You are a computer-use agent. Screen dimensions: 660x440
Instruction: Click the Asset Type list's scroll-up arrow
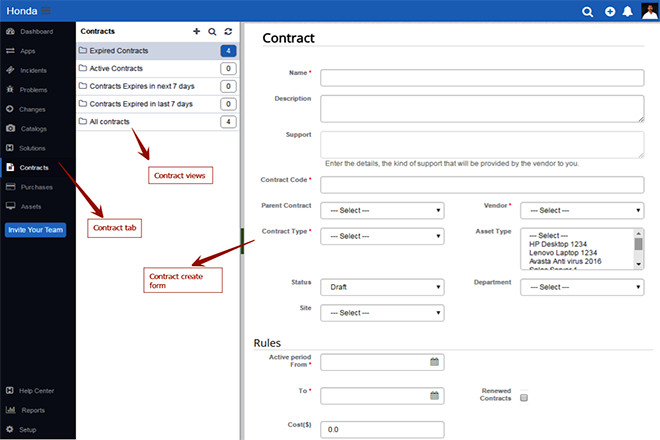[x=639, y=233]
